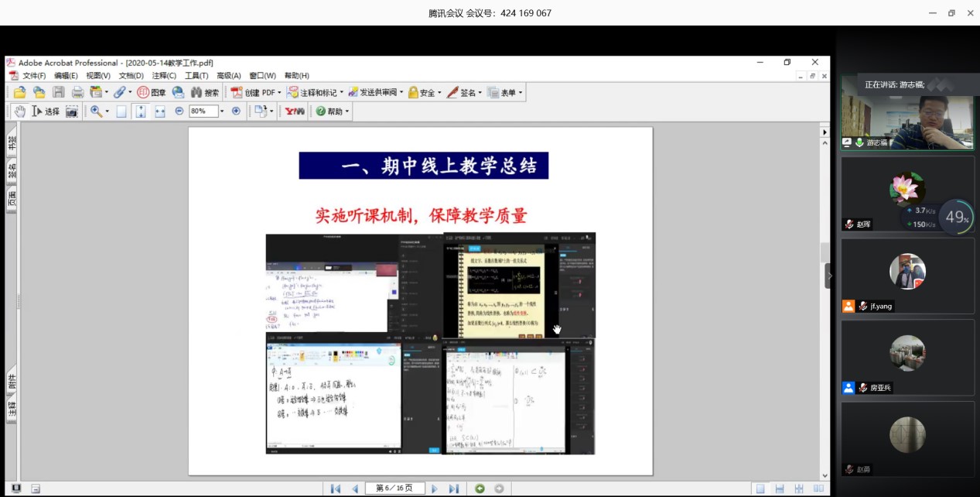Click the Open file folder icon

click(20, 92)
